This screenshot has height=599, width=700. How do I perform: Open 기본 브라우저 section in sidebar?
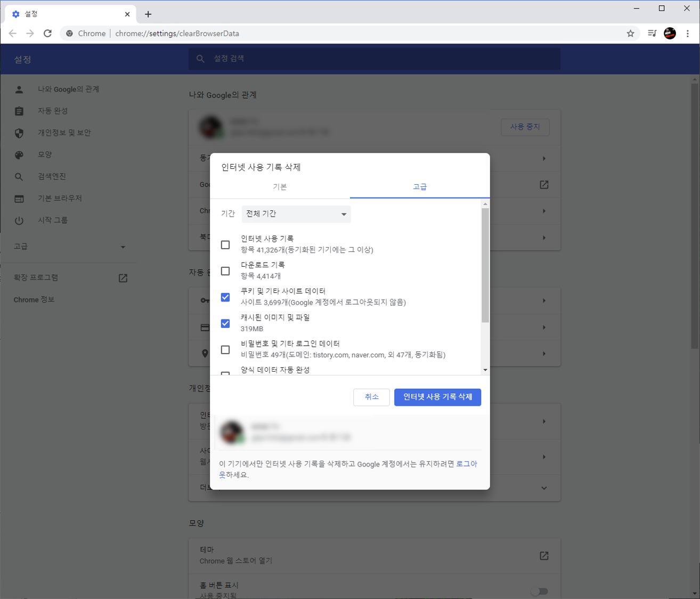click(x=60, y=198)
